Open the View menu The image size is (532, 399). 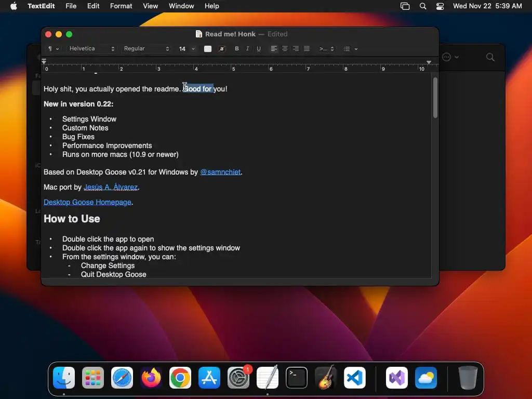[x=150, y=6]
